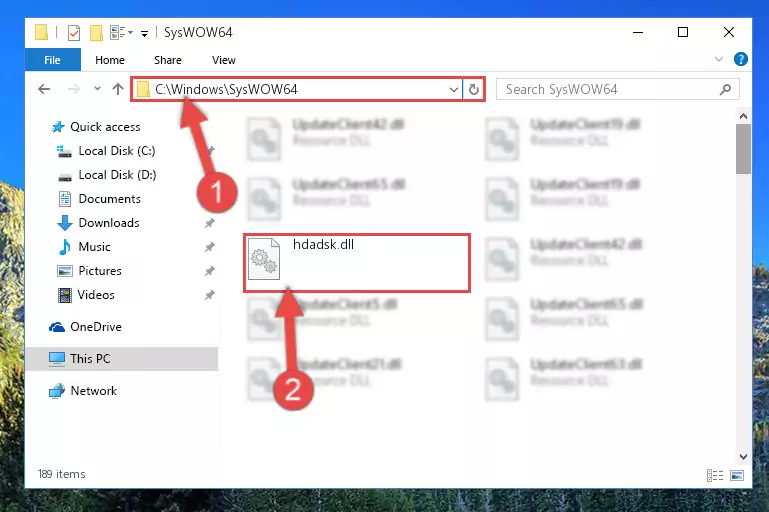Open Downloads in the navigation pane
This screenshot has width=769, height=512.
109,223
